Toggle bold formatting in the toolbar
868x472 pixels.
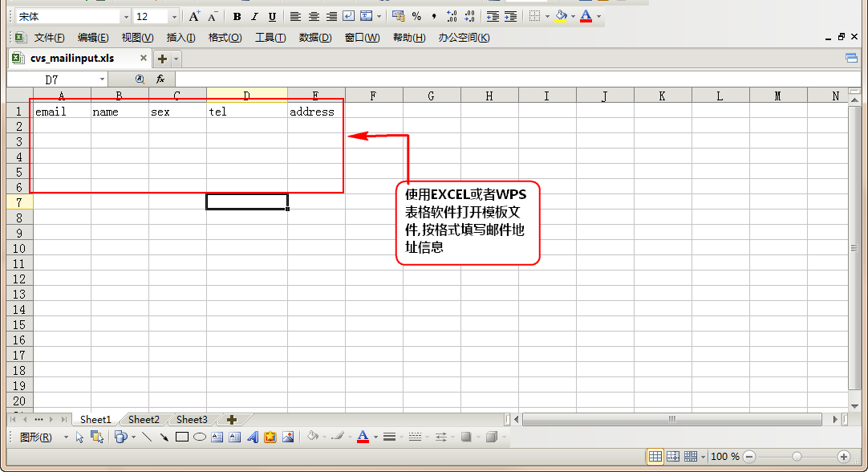pyautogui.click(x=237, y=17)
